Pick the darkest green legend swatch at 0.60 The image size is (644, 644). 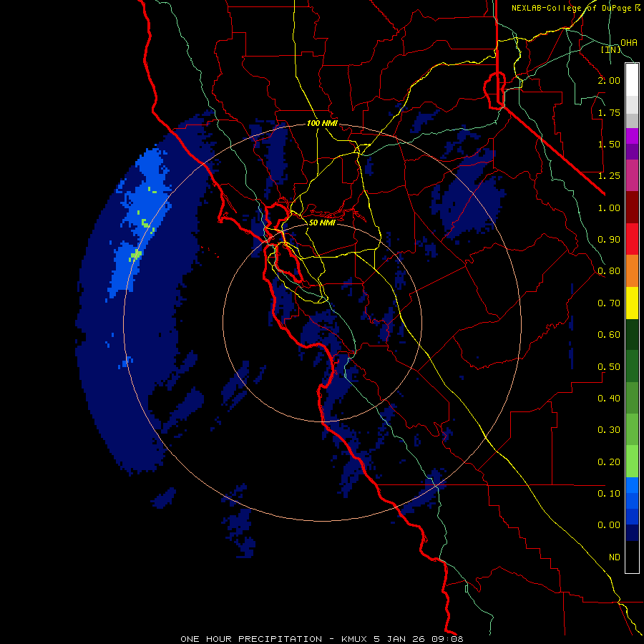click(x=632, y=334)
